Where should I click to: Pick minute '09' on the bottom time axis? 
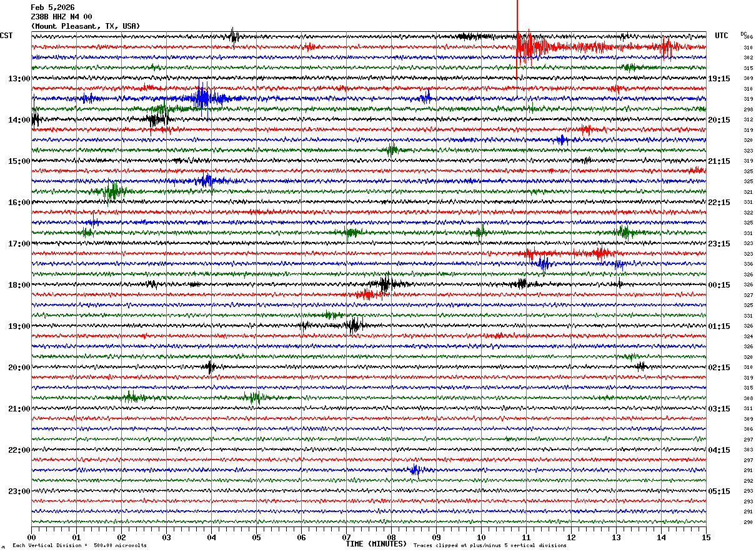click(436, 537)
